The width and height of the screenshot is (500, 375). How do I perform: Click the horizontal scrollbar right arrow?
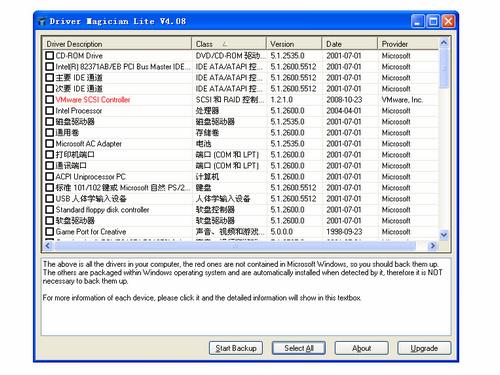433,246
